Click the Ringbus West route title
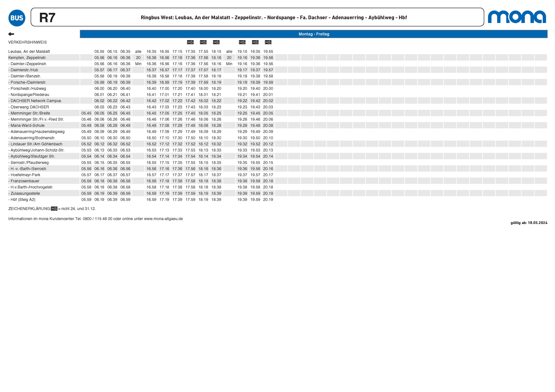Image resolution: width=555 pixels, height=392 pixels. tap(274, 17)
